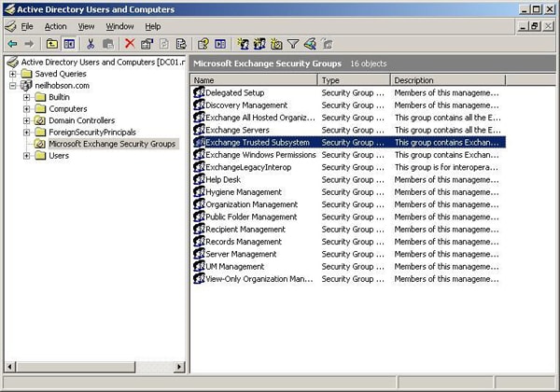Create a new user toolbar icon
Screen dimensions: 560x392
click(244, 44)
